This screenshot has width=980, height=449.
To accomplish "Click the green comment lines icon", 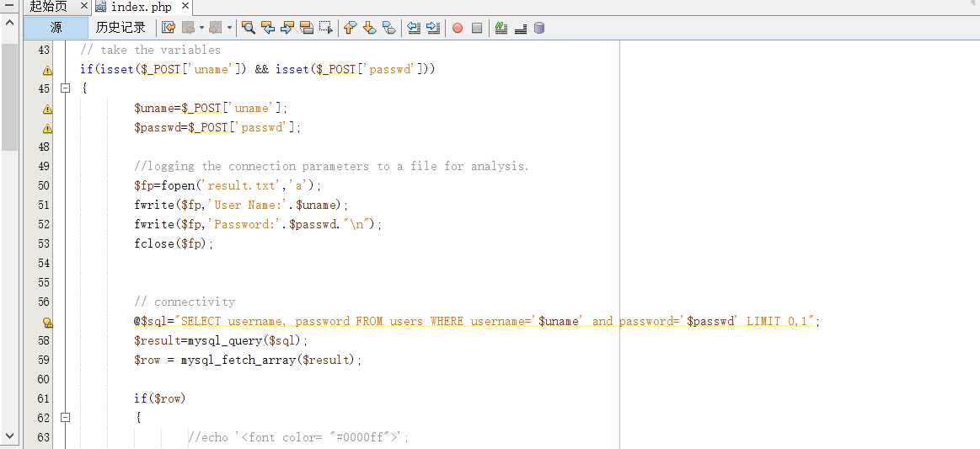I will tap(501, 28).
